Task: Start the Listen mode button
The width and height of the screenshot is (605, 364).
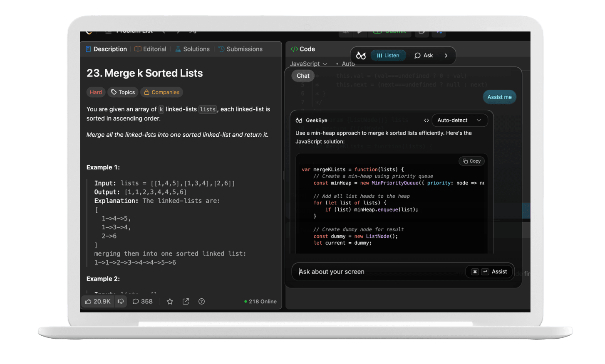Action: pyautogui.click(x=388, y=56)
